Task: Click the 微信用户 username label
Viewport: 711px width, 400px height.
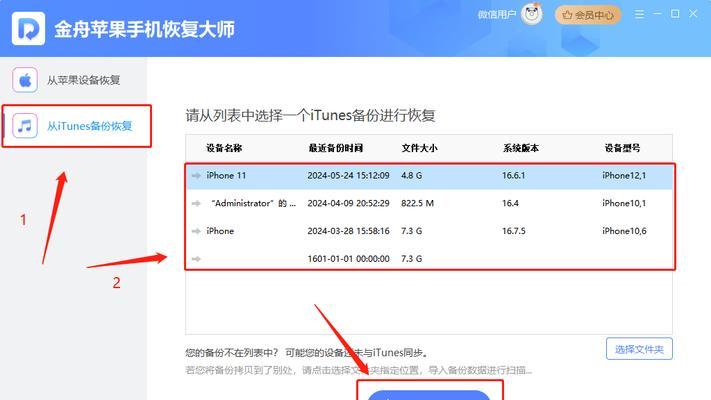Action: click(x=497, y=15)
